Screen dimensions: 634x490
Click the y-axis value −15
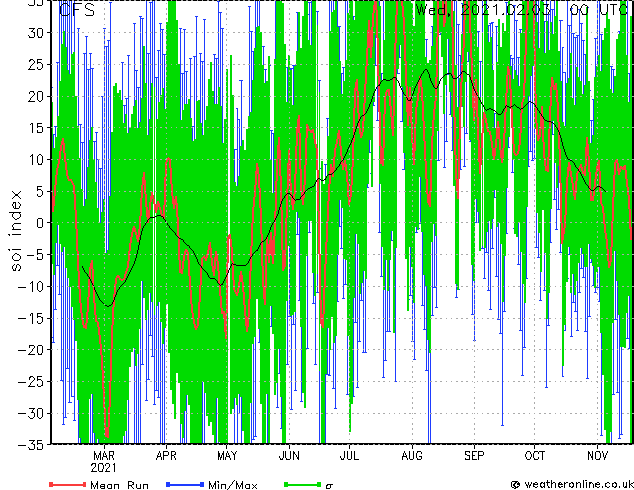[33, 319]
